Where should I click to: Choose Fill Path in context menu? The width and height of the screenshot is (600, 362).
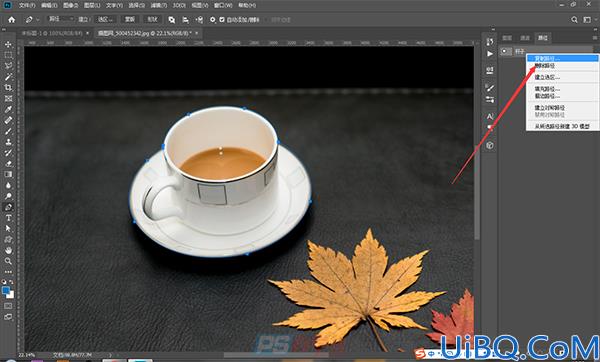[x=562, y=89]
